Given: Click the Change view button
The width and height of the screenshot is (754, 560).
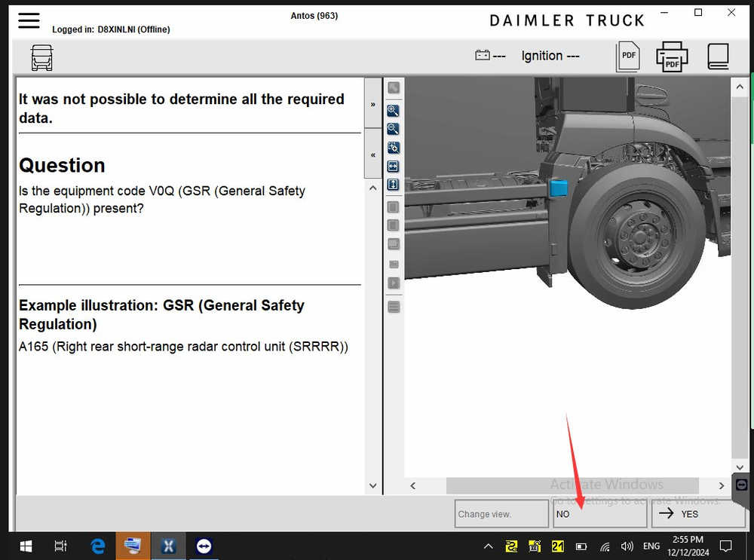Looking at the screenshot, I should point(501,514).
